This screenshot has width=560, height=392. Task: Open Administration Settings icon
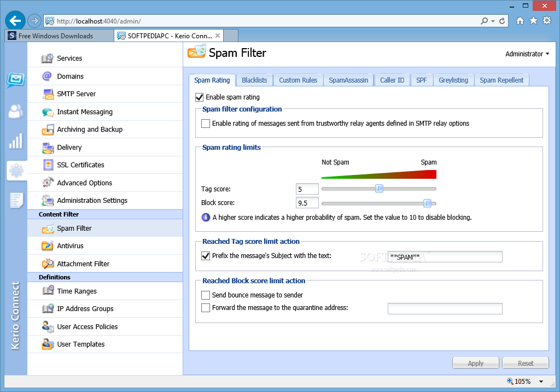point(48,201)
